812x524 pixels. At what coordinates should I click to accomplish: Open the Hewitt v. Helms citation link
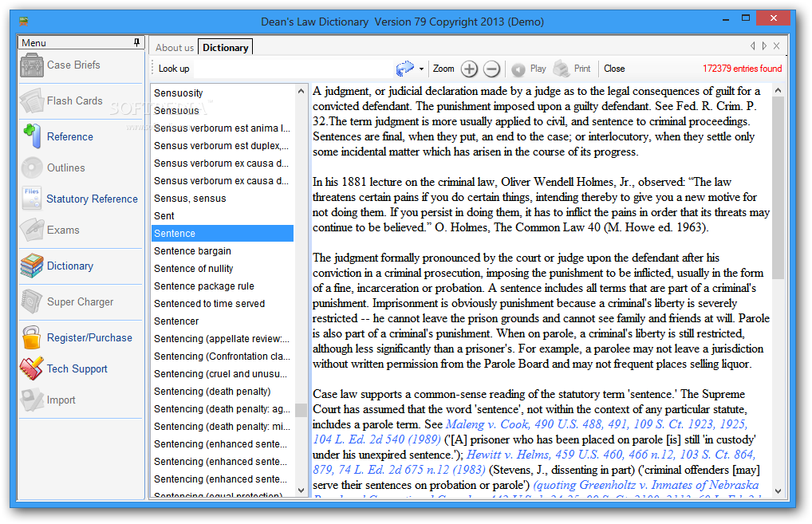point(611,455)
